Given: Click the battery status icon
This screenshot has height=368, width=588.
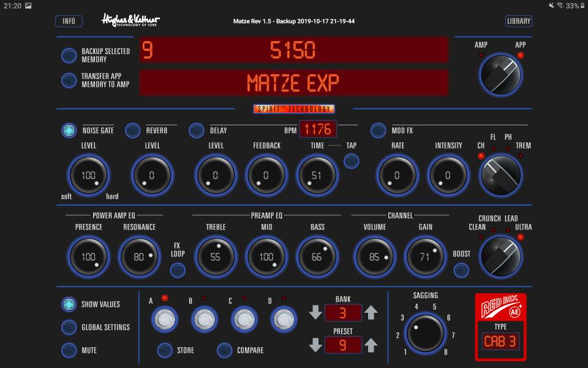Looking at the screenshot, I should tap(582, 6).
